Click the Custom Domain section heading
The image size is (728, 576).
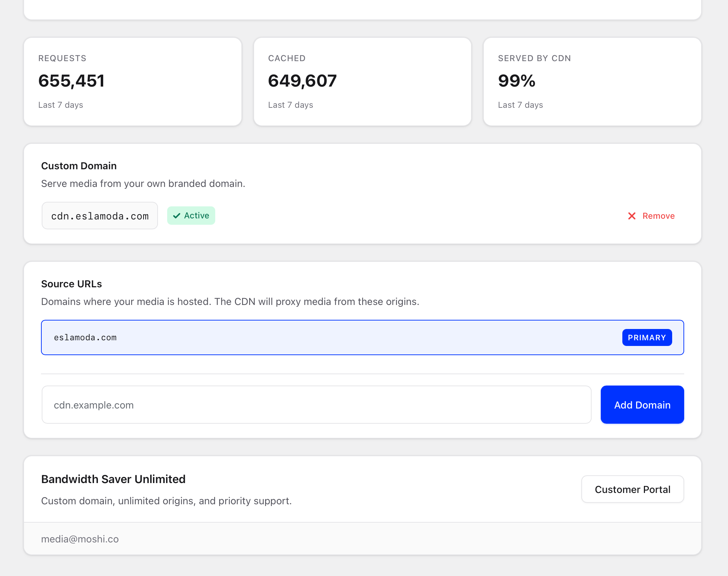(79, 166)
